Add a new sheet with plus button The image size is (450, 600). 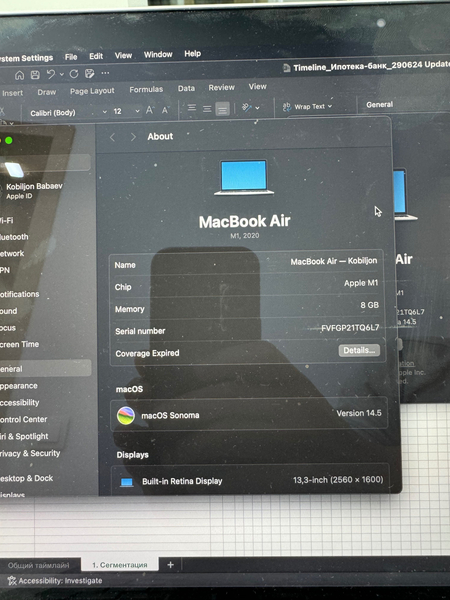tap(171, 564)
